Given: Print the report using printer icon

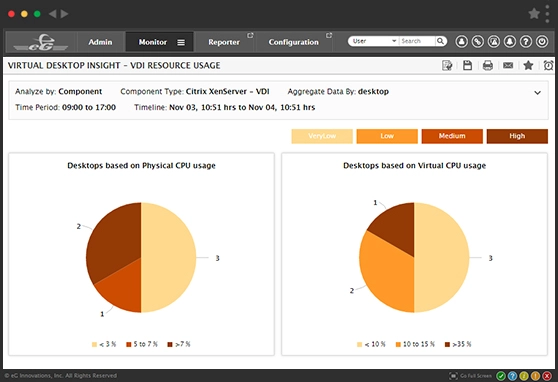Looking at the screenshot, I should pos(488,66).
